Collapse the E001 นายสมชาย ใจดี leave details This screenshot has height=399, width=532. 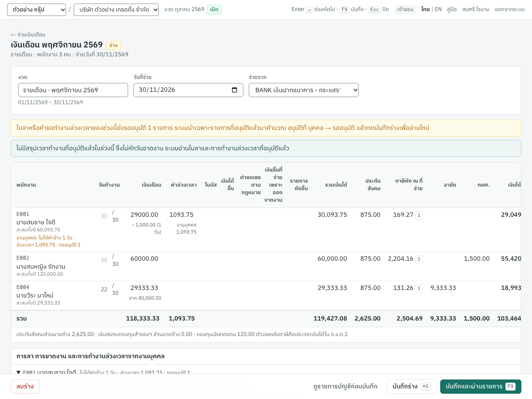tap(18, 372)
